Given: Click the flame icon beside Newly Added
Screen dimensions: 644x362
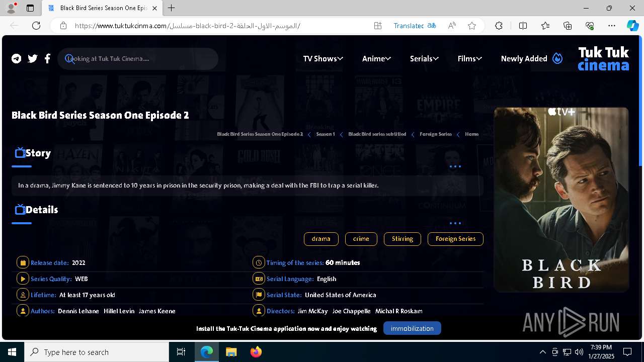Looking at the screenshot, I should click(x=557, y=58).
